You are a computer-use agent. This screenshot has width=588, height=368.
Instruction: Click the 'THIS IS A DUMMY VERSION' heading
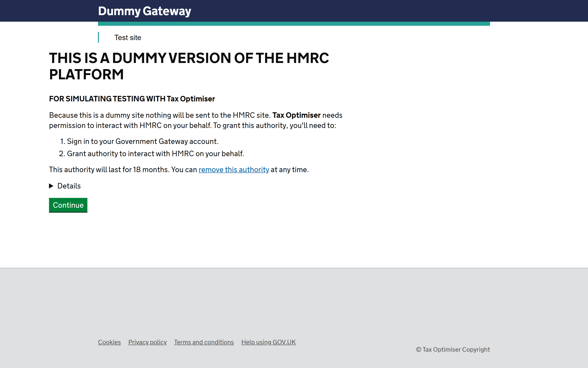[x=189, y=66]
